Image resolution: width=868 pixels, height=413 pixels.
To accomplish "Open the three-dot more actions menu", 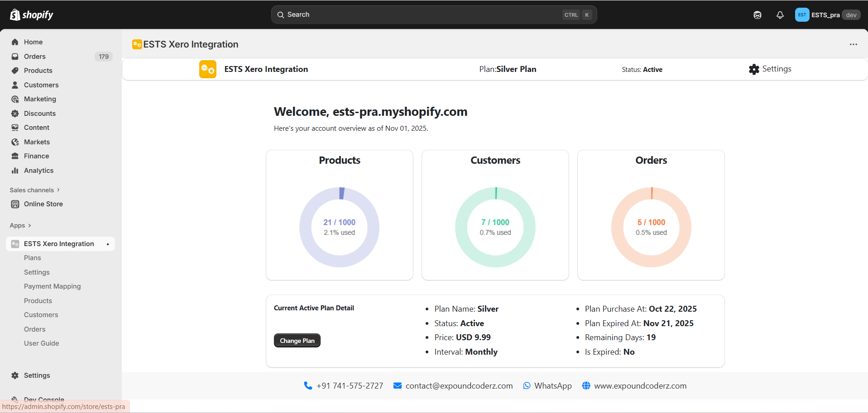I will (853, 44).
